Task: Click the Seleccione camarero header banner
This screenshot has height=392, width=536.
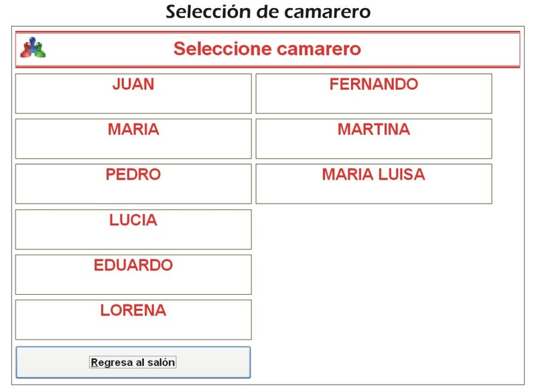Action: click(267, 49)
